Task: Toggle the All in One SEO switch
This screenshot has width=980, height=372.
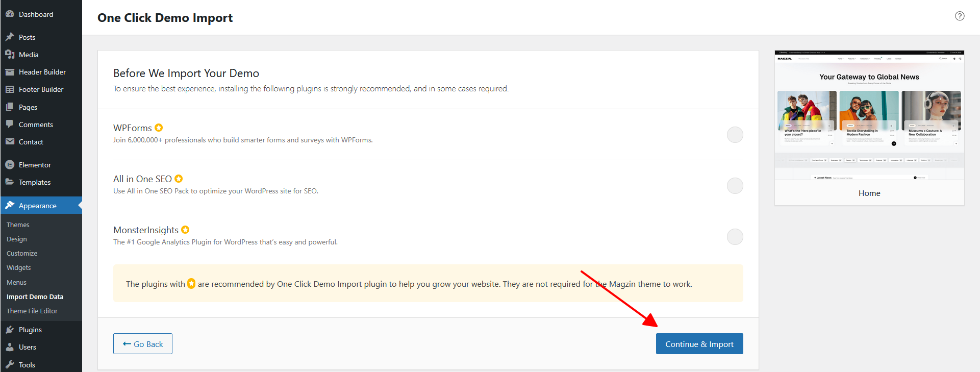Action: click(735, 186)
